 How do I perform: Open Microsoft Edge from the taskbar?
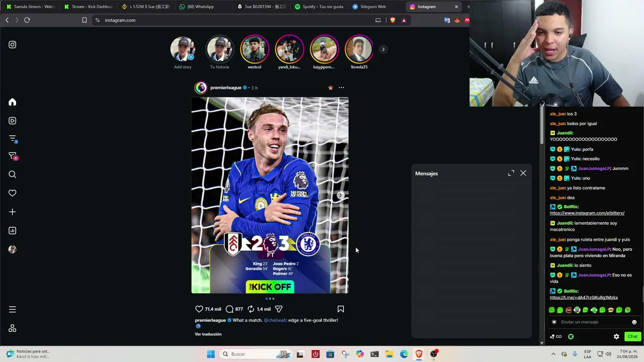point(404,354)
